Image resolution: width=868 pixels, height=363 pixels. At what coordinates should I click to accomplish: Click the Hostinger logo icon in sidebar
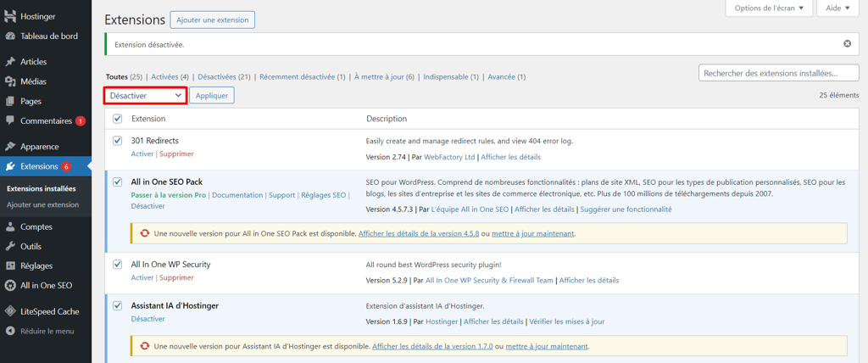(x=10, y=17)
